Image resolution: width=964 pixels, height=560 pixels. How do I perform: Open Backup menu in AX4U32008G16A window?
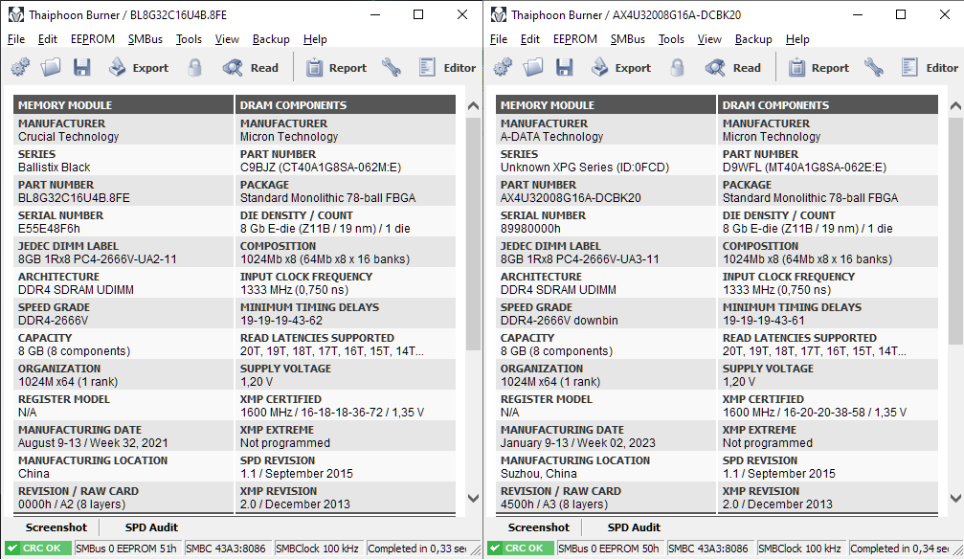(x=753, y=39)
